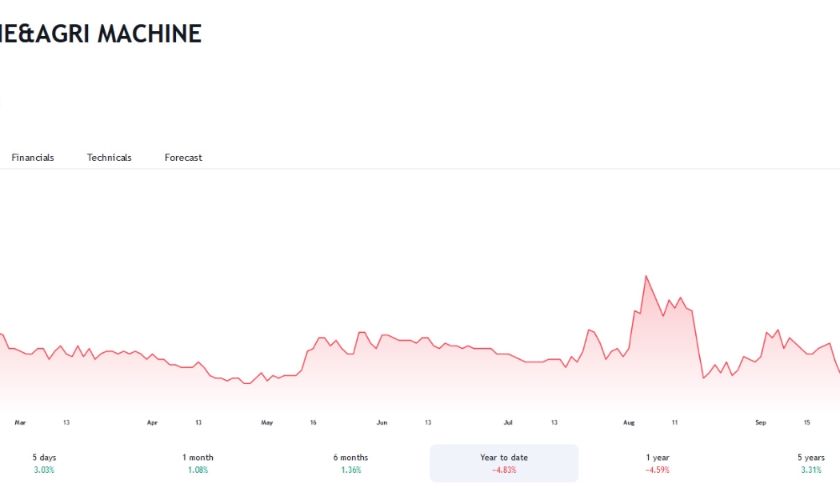
Task: Open the Financials tab
Action: point(33,158)
